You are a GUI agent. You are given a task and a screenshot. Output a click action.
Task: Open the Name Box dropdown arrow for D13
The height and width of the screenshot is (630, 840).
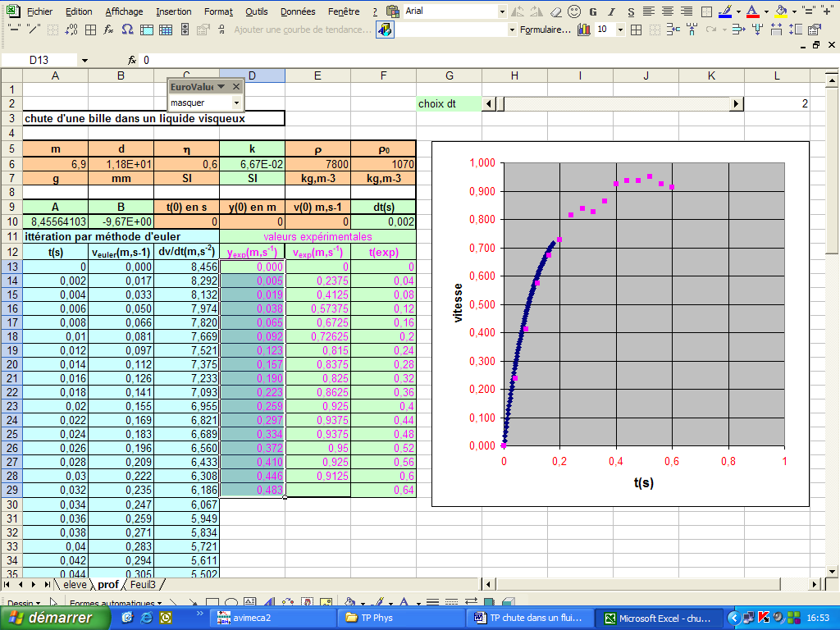coord(84,61)
